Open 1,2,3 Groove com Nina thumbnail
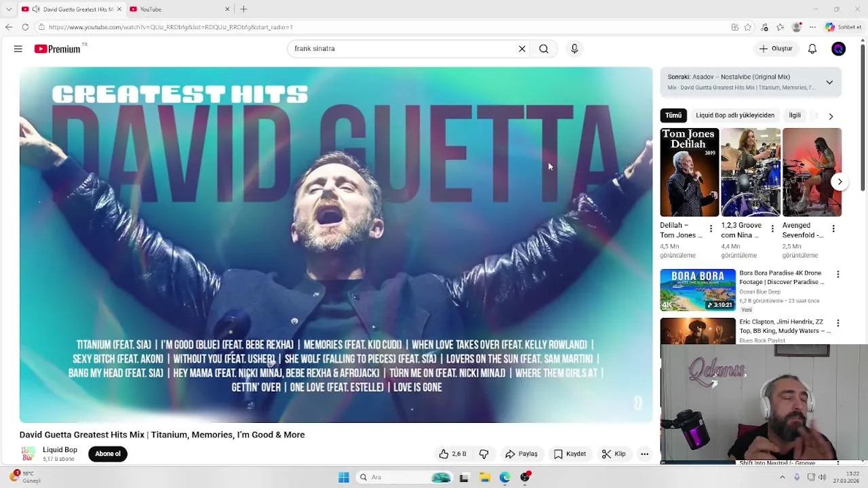868x488 pixels. coord(751,172)
